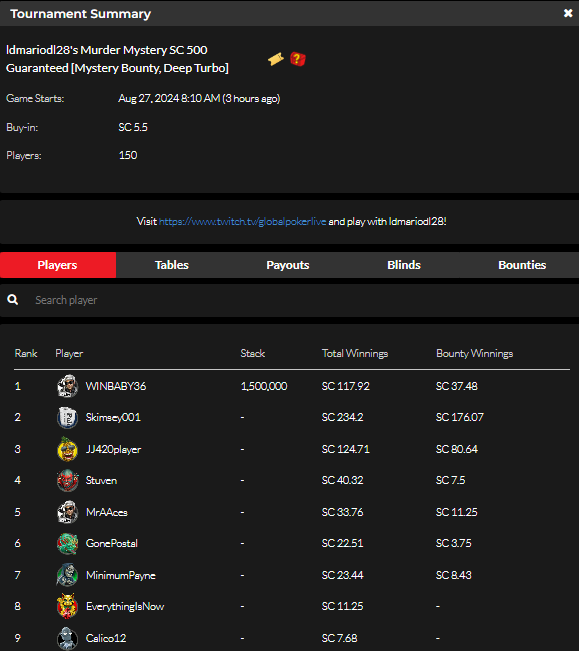This screenshot has width=579, height=651.
Task: Select player name Skimsey001
Action: tap(113, 417)
